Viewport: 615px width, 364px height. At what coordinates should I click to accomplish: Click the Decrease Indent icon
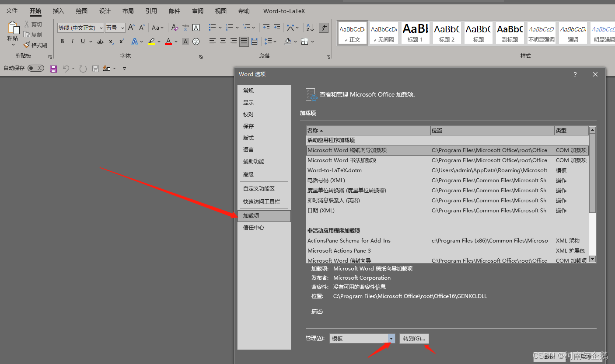266,28
